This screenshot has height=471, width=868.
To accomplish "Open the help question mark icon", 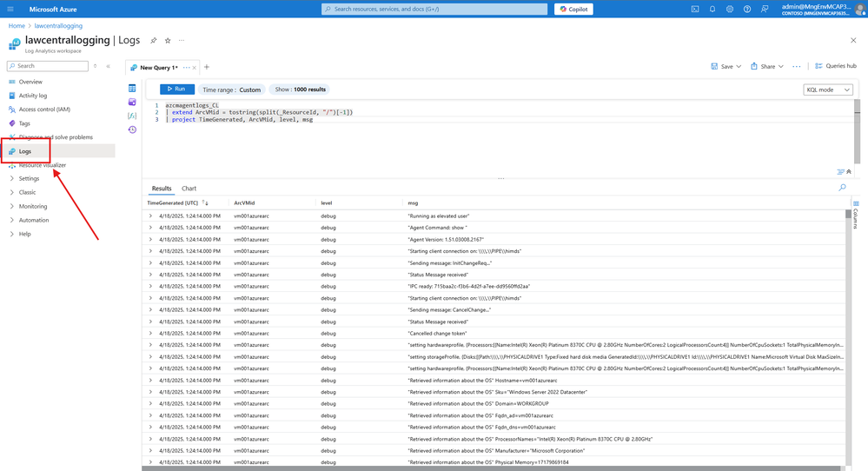I will click(747, 9).
